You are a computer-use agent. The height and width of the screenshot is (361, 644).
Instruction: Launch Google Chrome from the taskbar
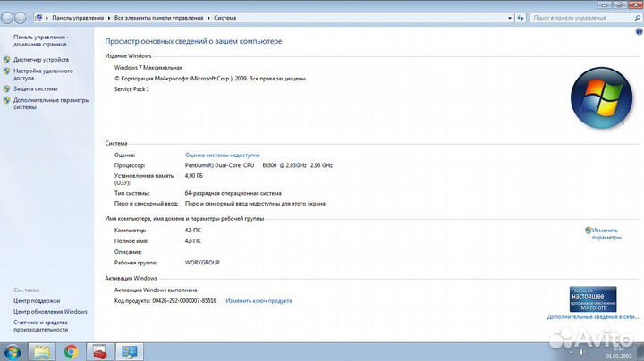pyautogui.click(x=71, y=351)
